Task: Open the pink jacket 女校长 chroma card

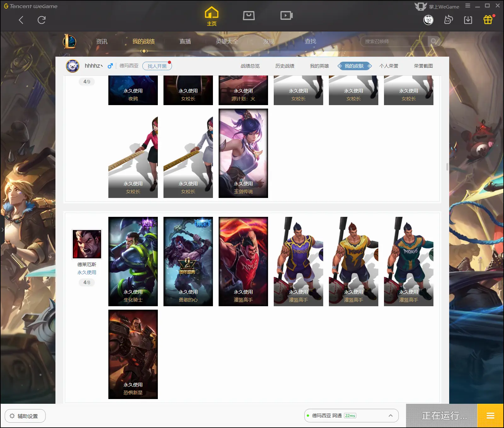Action: click(133, 153)
